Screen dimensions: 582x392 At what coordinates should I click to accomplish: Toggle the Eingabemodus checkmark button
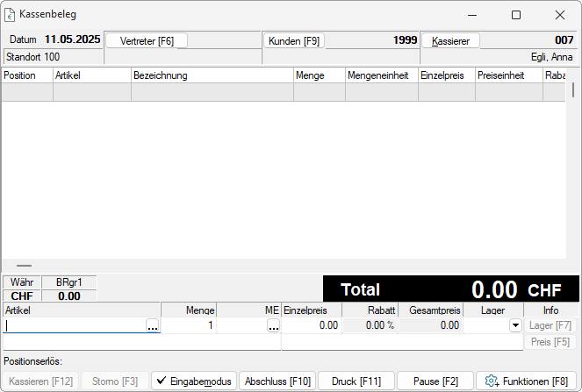coord(194,381)
